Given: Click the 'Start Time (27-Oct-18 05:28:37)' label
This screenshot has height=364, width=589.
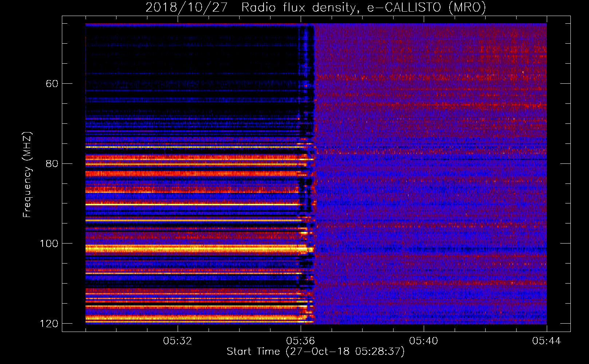Looking at the screenshot, I should [316, 352].
